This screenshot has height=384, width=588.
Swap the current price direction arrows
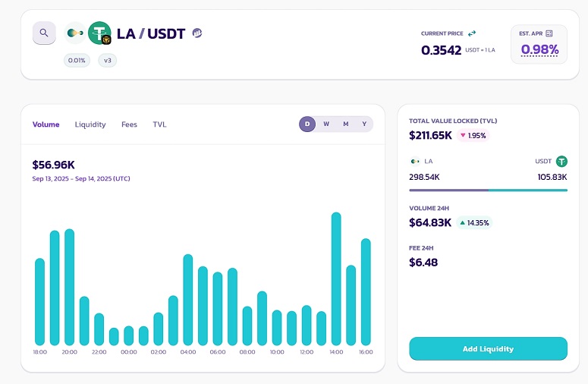472,33
